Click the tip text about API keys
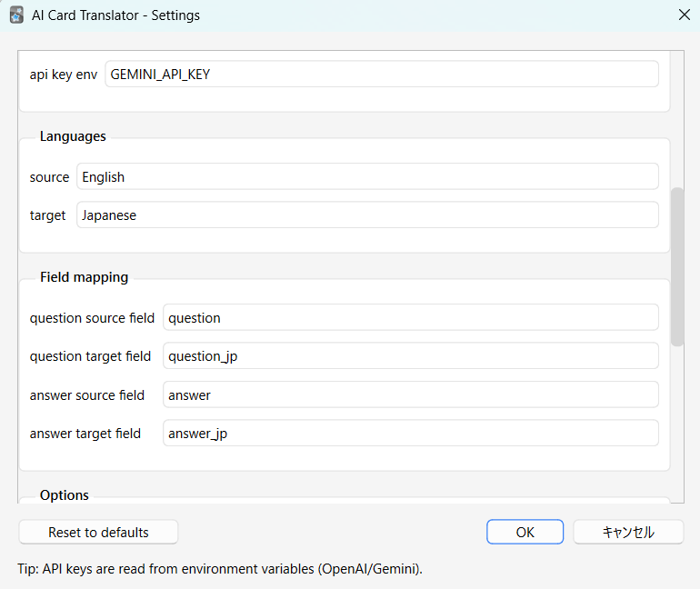 [x=220, y=569]
